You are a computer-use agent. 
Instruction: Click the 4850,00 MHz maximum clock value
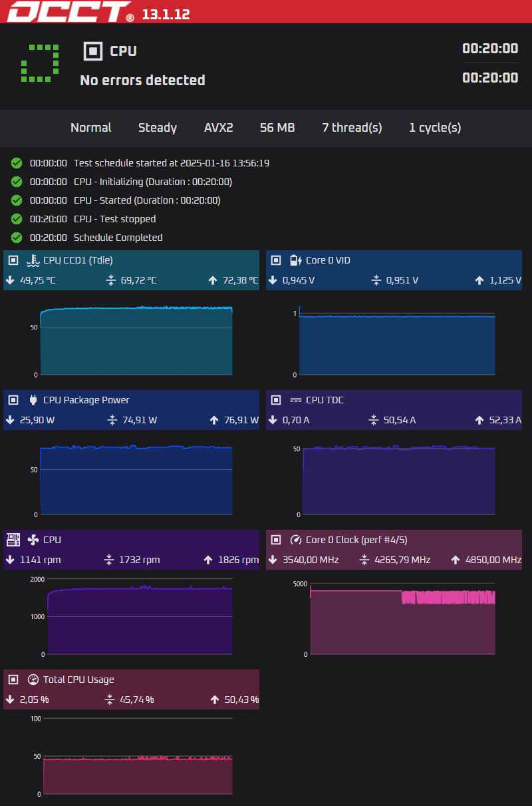(x=493, y=560)
